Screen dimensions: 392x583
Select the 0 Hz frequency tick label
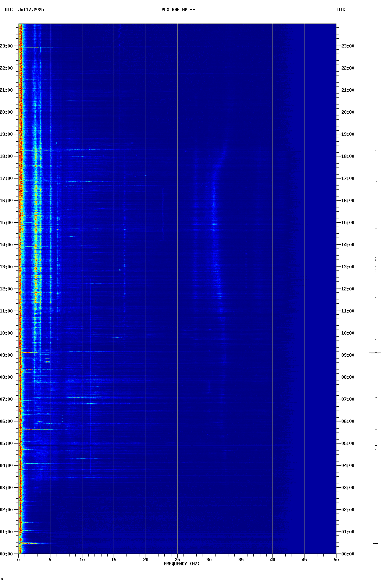[x=18, y=560]
